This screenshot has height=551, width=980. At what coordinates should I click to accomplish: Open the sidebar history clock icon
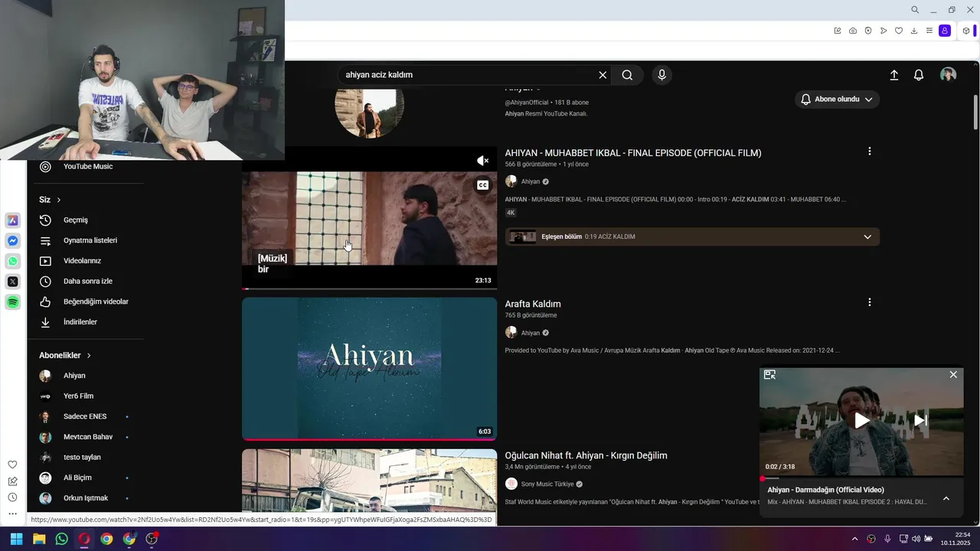pyautogui.click(x=12, y=497)
